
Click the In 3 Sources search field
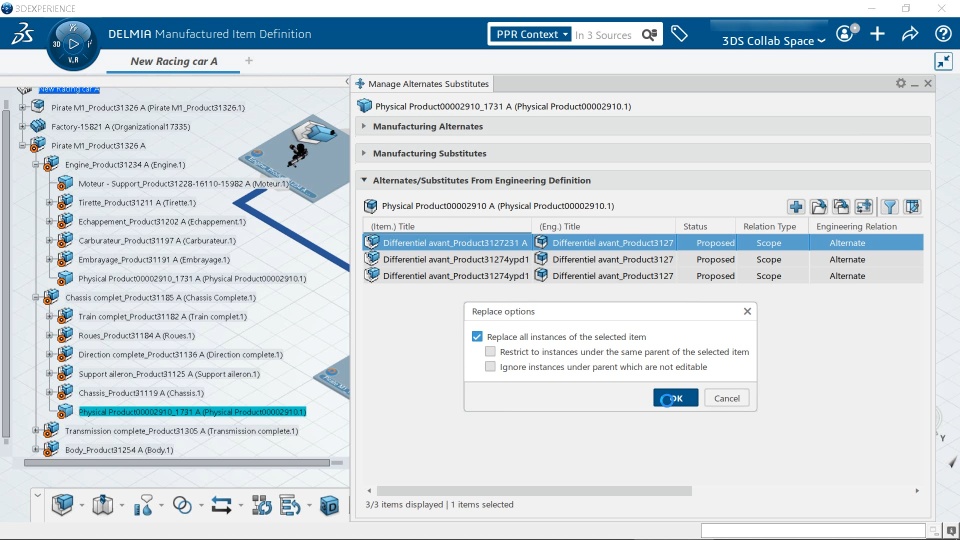point(604,35)
